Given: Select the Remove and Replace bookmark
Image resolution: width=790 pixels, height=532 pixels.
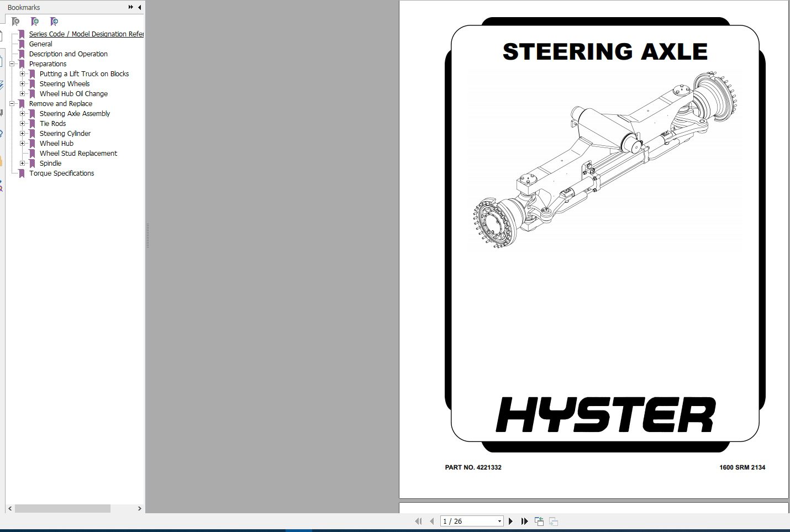Looking at the screenshot, I should tap(61, 104).
